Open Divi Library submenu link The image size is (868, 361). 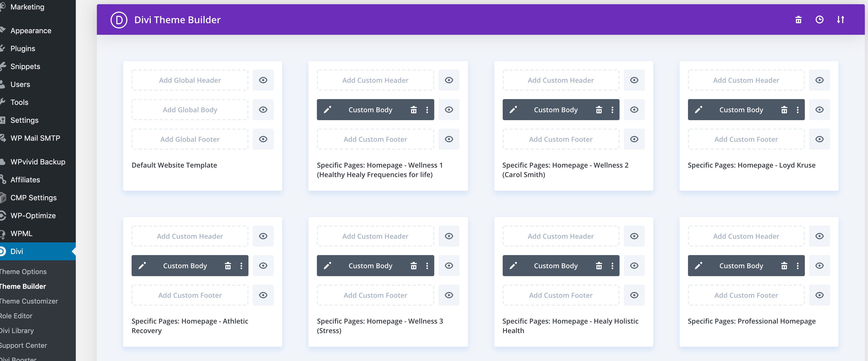17,331
